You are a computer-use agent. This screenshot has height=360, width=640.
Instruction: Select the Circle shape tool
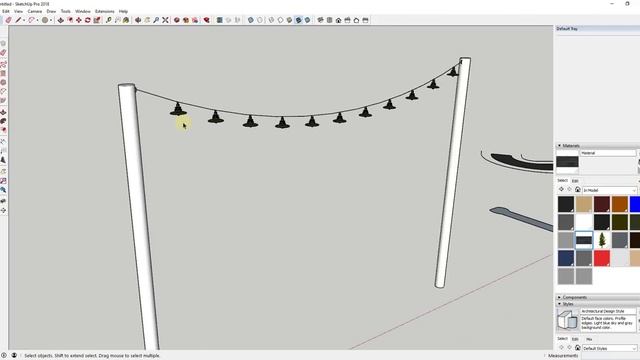click(45, 20)
